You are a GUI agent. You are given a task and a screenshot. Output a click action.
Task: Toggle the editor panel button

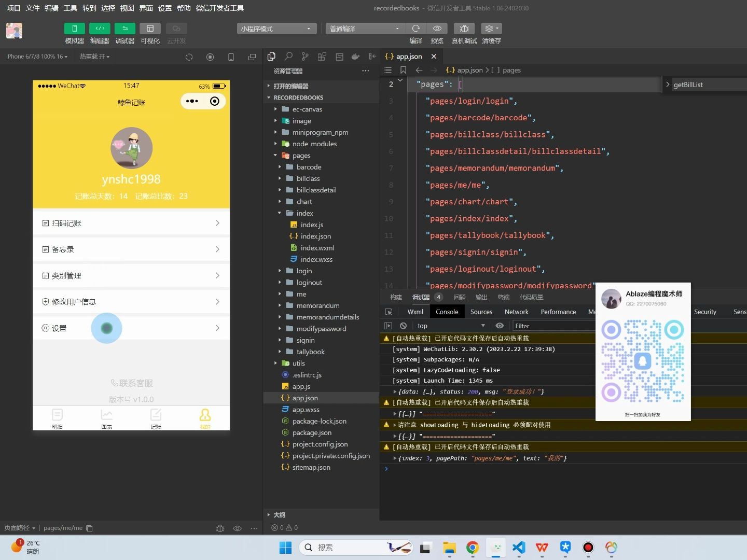click(100, 29)
